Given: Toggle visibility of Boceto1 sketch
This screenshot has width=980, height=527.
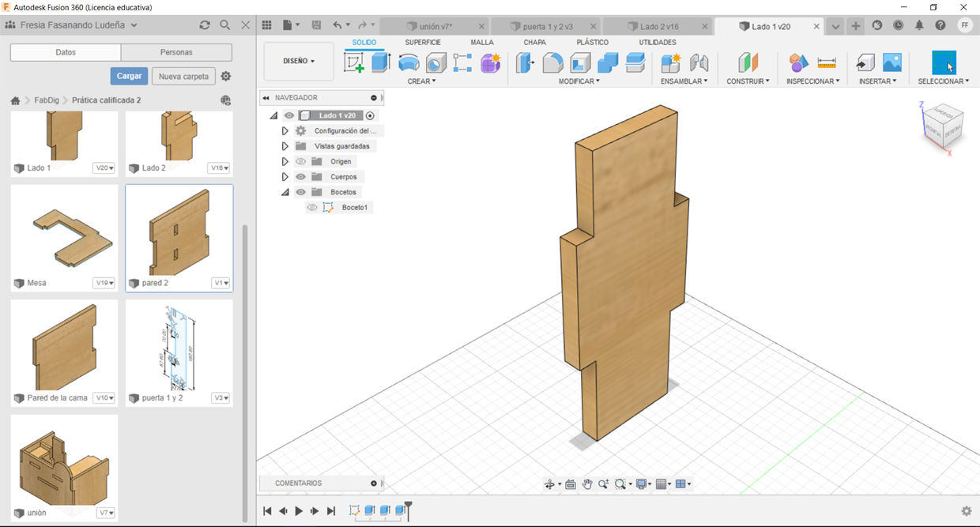Looking at the screenshot, I should [x=312, y=208].
